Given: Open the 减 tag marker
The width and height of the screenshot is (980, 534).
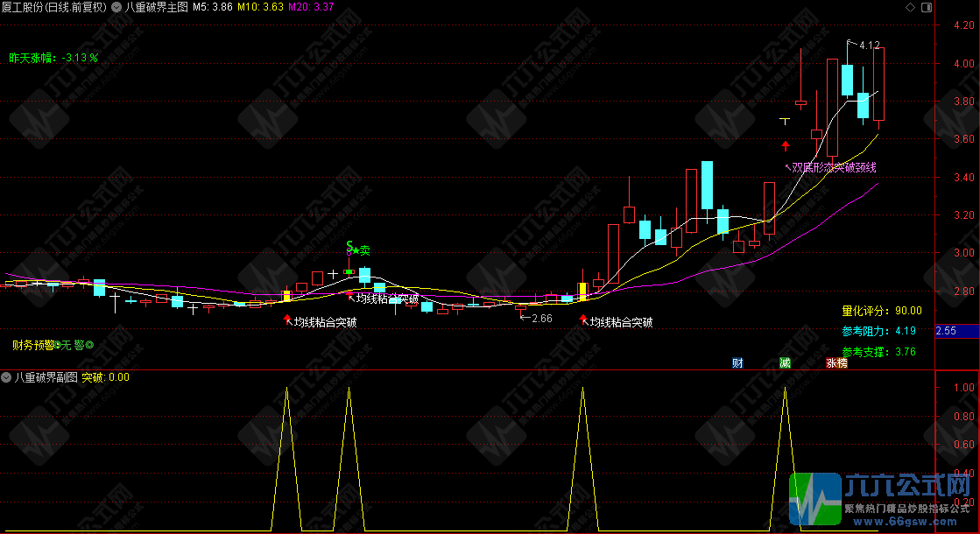Looking at the screenshot, I should (x=785, y=363).
